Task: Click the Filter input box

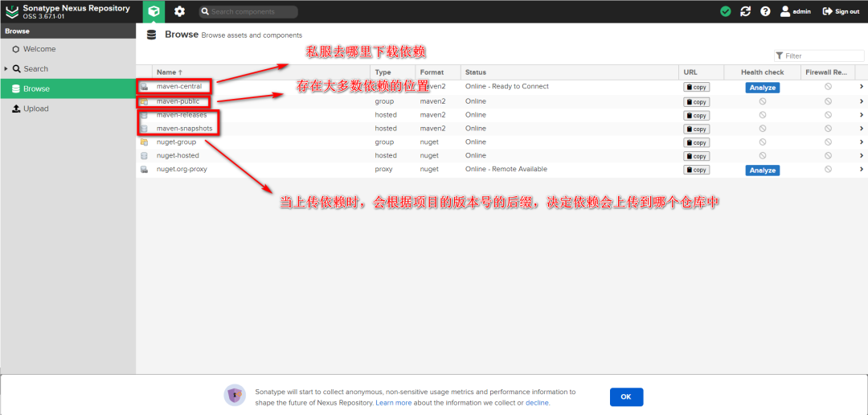Action: 819,55
